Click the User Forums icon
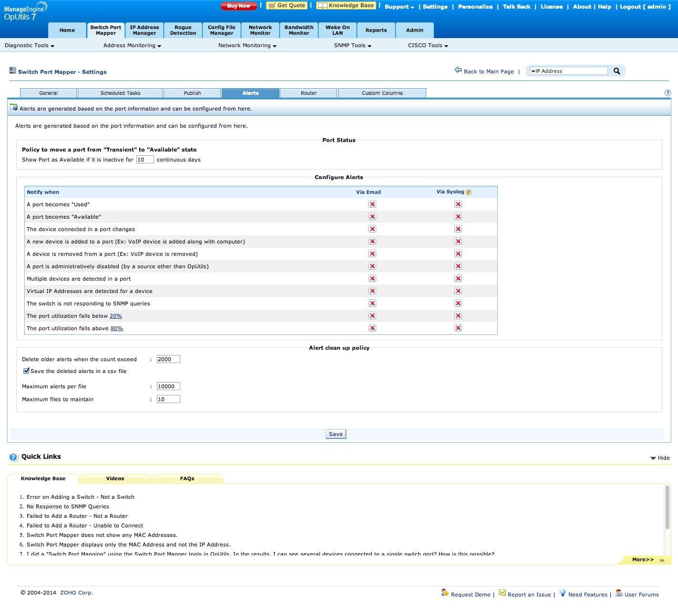The width and height of the screenshot is (678, 616). pos(619,593)
